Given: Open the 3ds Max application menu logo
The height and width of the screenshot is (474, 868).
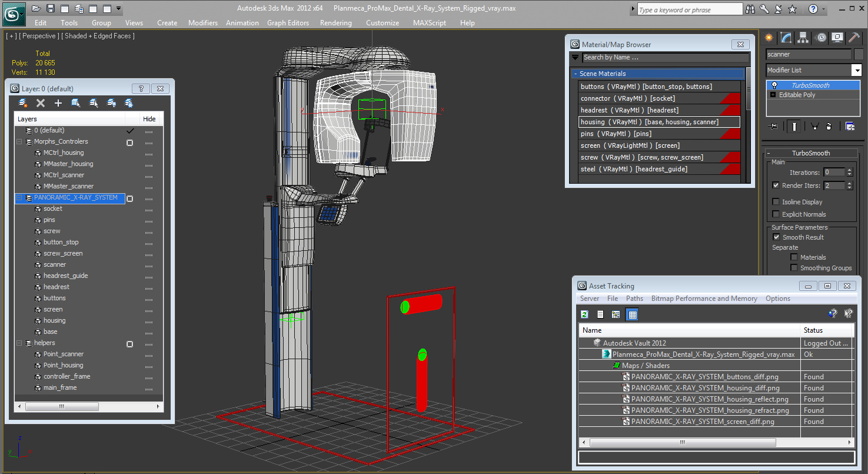Looking at the screenshot, I should coord(14,14).
